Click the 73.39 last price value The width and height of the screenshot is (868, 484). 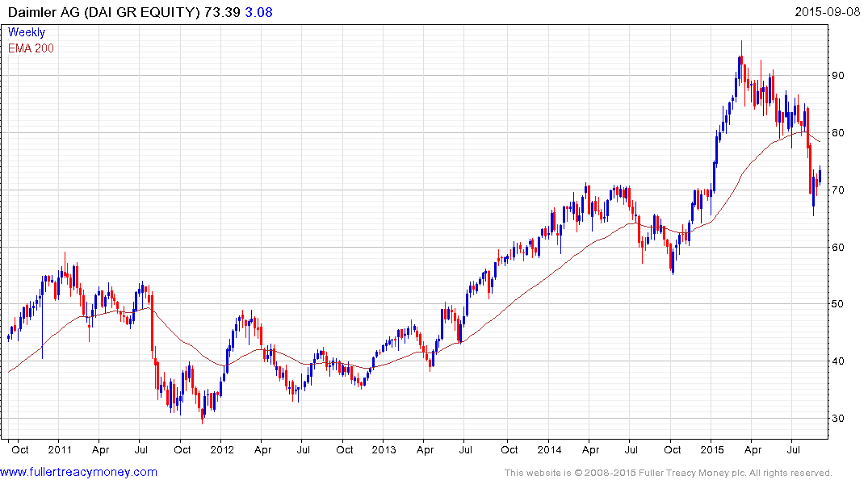click(222, 12)
